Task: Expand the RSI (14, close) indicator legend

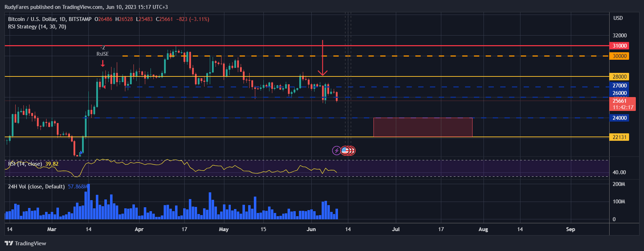Action: click(26, 164)
